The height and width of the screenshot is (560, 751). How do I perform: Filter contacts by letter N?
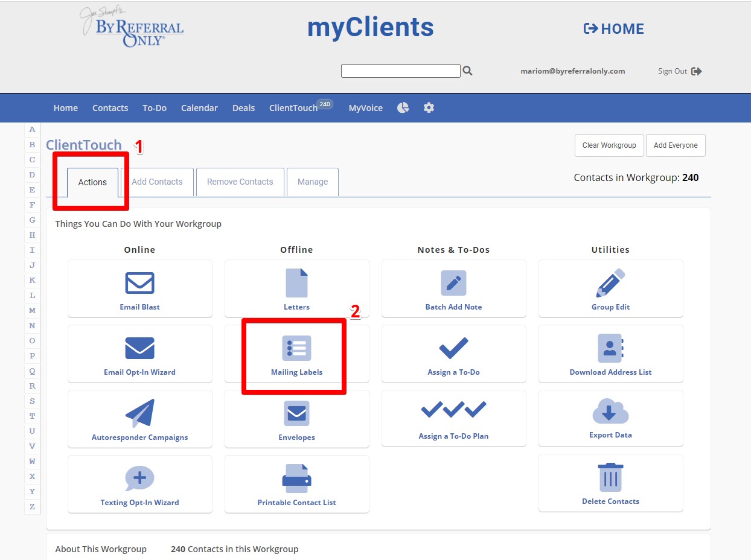[x=33, y=326]
